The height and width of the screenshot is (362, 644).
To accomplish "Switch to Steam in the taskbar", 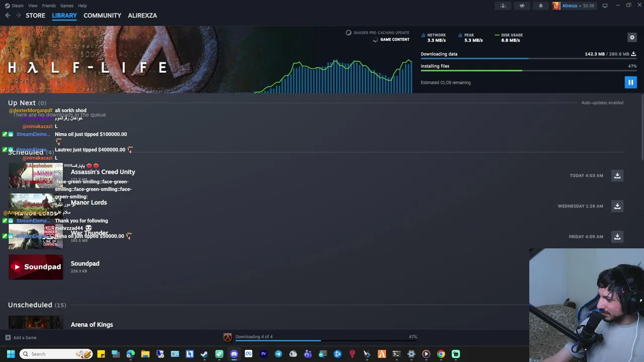I will coord(204,354).
